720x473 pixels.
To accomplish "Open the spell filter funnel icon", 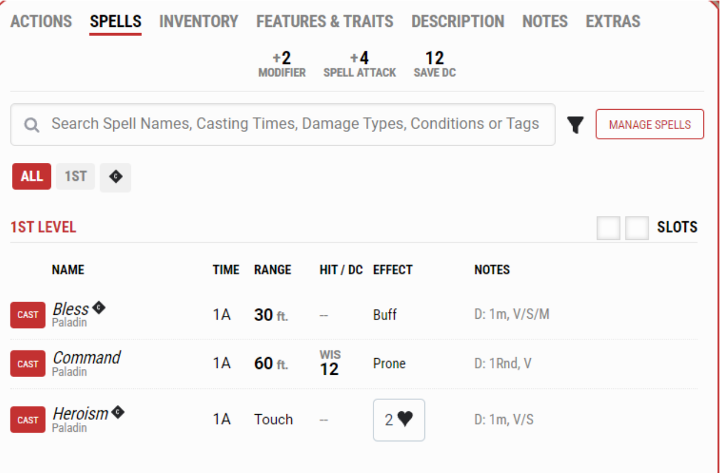I will [575, 124].
